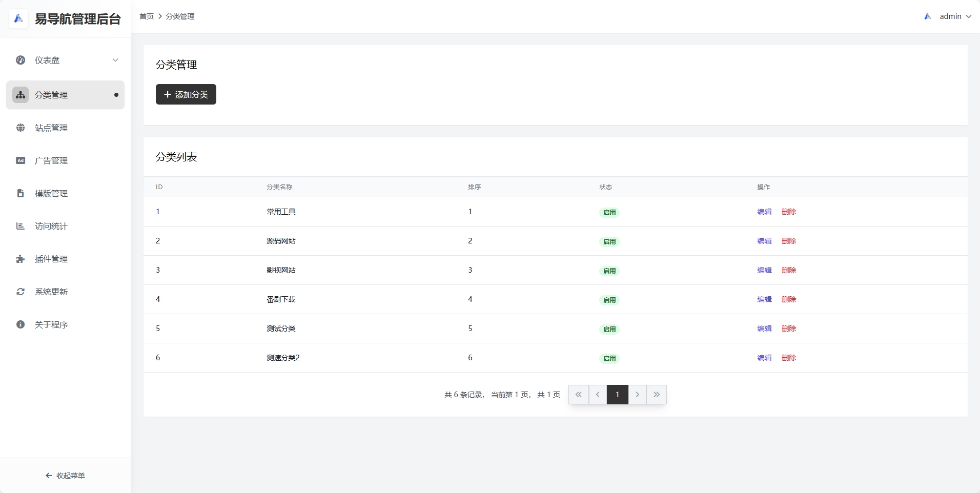980x493 pixels.
Task: Click the 收起菜单 collapse control
Action: pyautogui.click(x=65, y=475)
